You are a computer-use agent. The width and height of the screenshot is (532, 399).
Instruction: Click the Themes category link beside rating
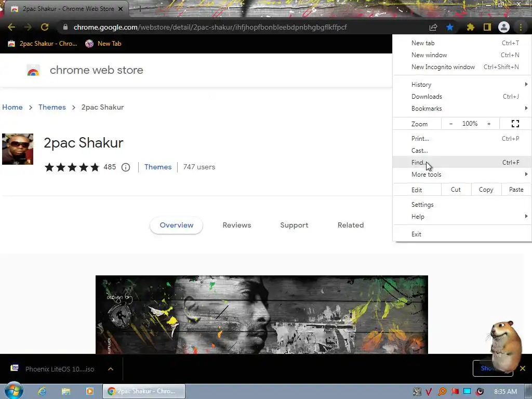158,167
